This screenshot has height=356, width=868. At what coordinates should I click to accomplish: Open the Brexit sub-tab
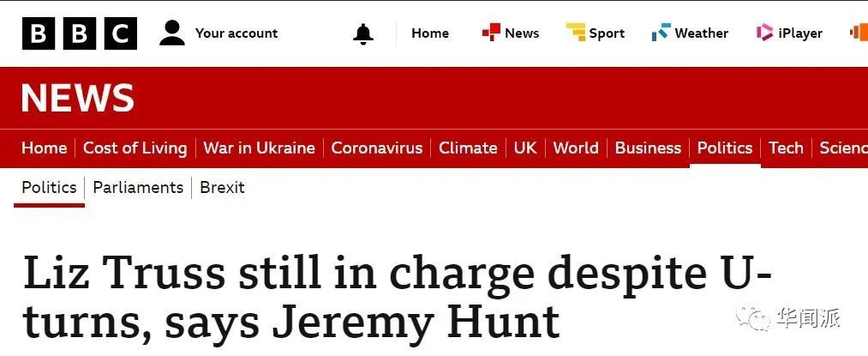222,187
